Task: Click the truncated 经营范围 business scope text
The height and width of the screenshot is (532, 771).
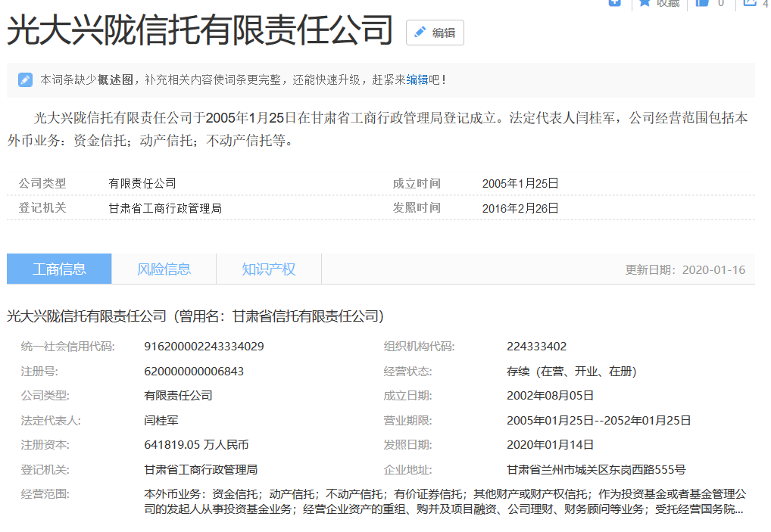Action: (x=445, y=502)
